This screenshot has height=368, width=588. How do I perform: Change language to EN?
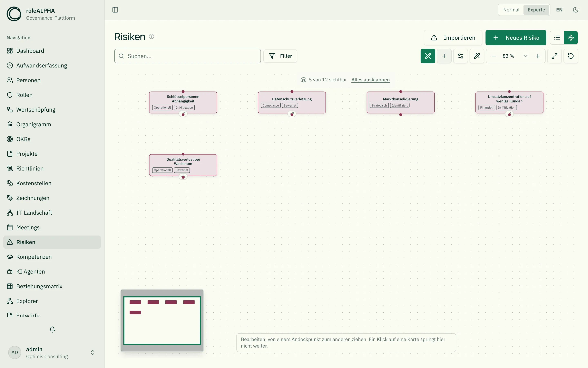pos(559,10)
